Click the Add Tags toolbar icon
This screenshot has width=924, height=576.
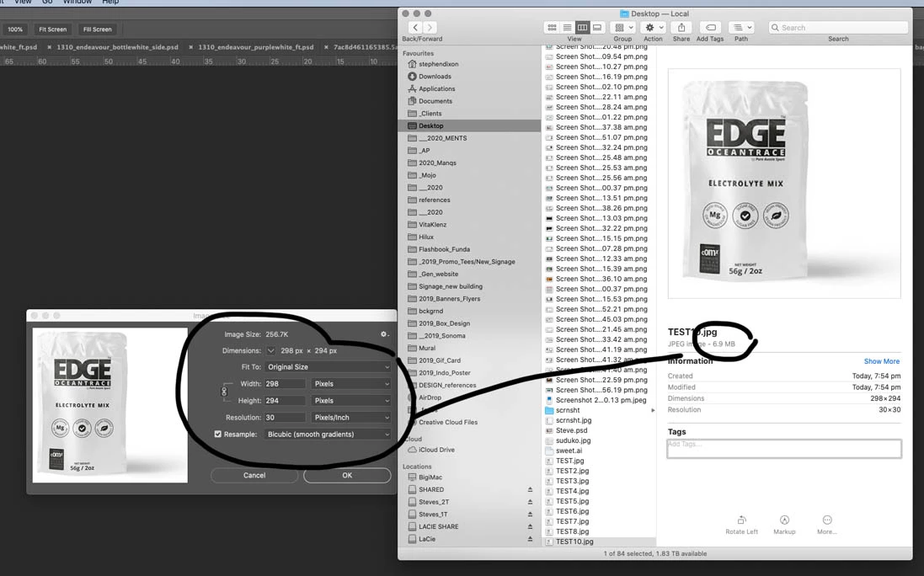pyautogui.click(x=711, y=28)
